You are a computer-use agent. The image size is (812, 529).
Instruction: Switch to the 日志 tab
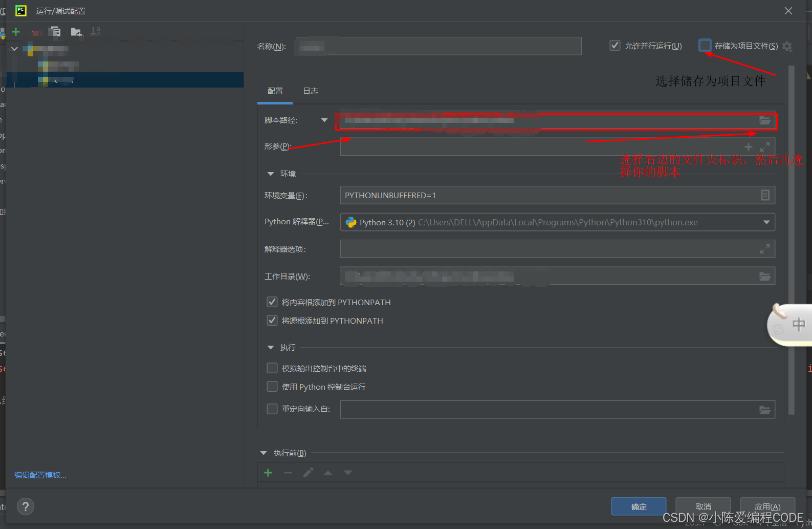coord(311,91)
